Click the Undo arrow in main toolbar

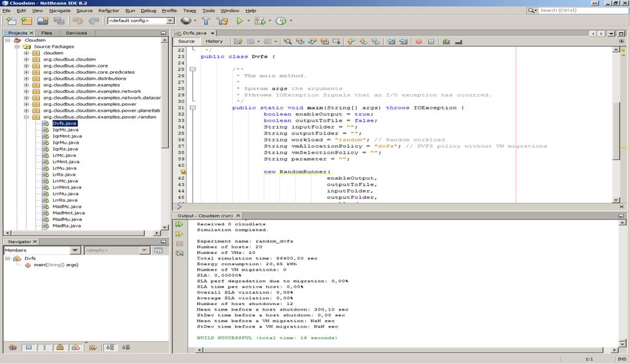click(x=78, y=20)
